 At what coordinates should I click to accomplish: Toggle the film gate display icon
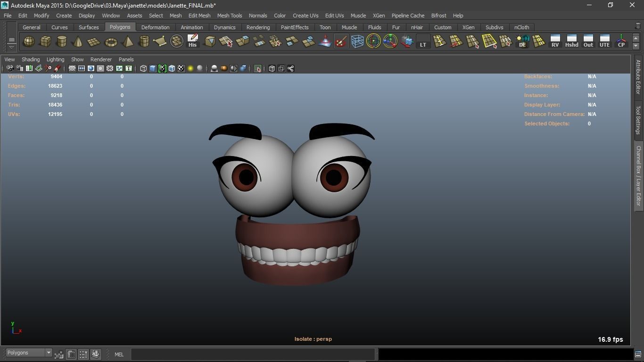[x=82, y=69]
